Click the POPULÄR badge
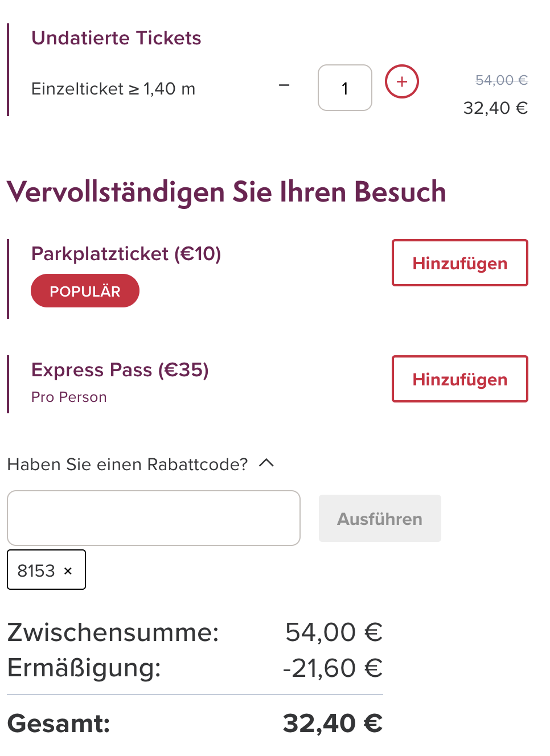550x756 pixels. tap(85, 291)
